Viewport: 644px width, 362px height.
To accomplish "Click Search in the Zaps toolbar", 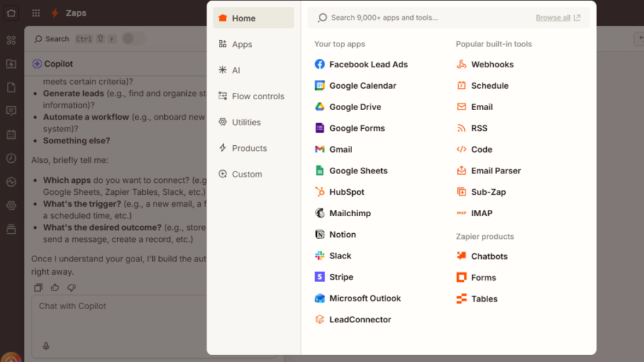I will (x=52, y=39).
